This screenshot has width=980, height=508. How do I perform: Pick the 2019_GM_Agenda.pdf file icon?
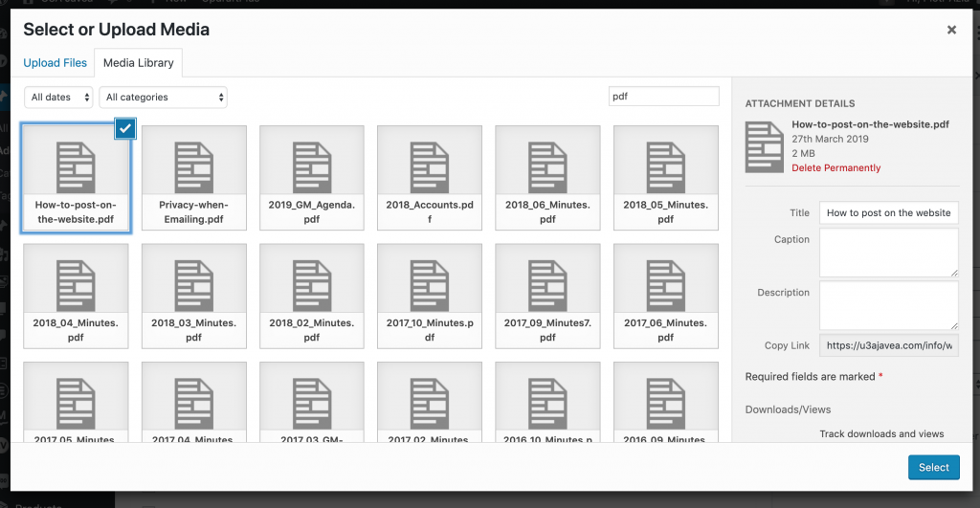pos(312,167)
